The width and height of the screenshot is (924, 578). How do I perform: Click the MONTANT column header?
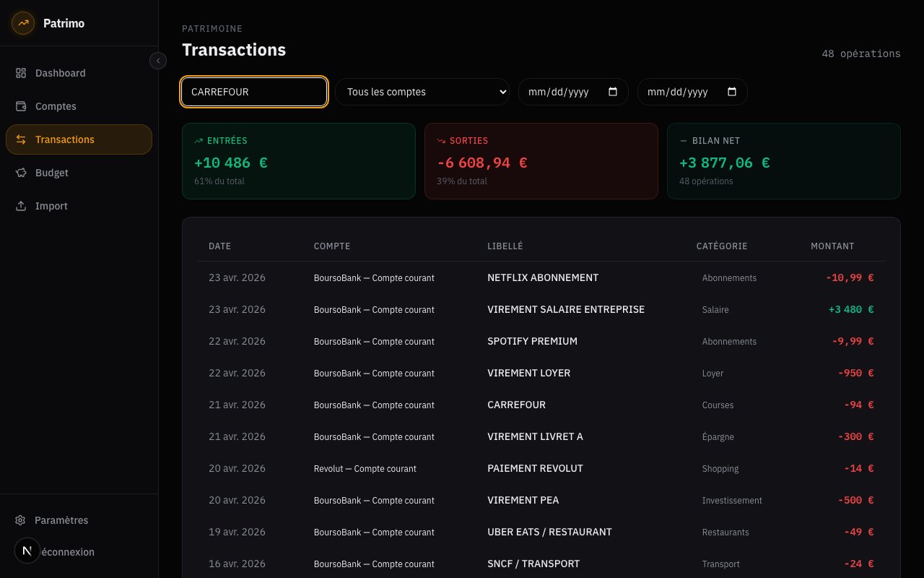[x=832, y=246]
